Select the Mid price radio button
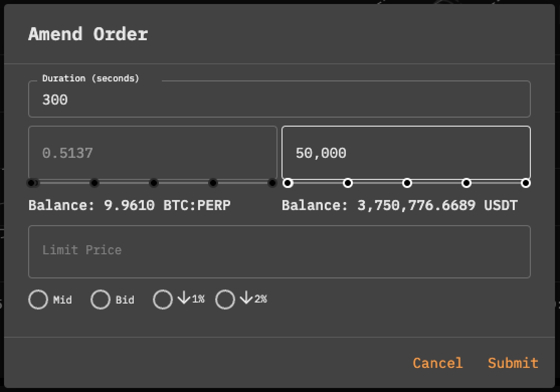The image size is (560, 392). [x=38, y=300]
